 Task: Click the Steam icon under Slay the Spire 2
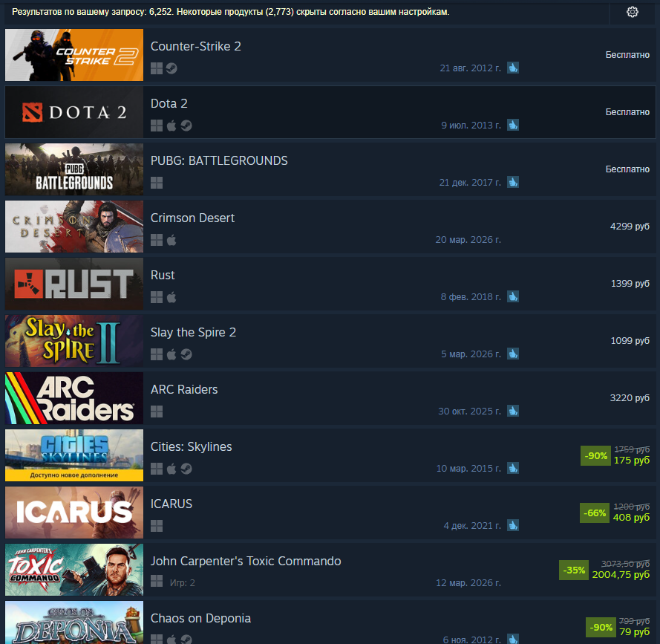186,354
